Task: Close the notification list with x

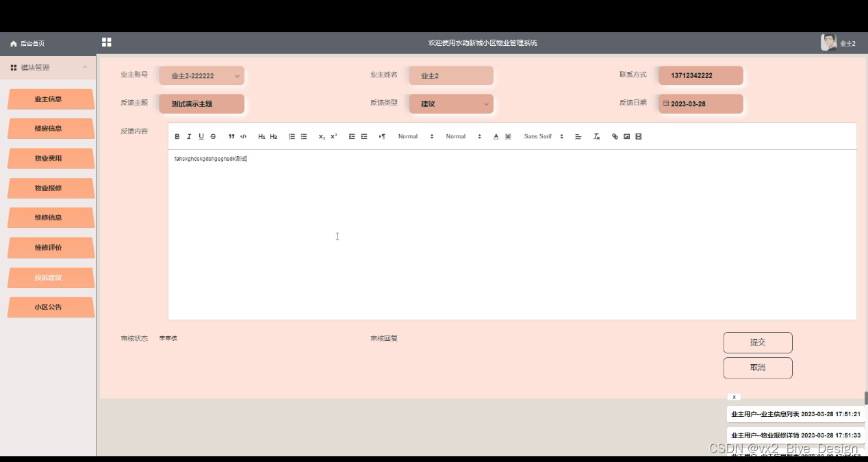Action: point(734,397)
